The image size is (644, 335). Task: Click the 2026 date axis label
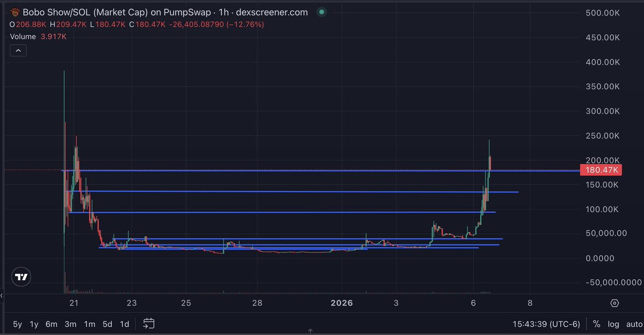tap(342, 303)
